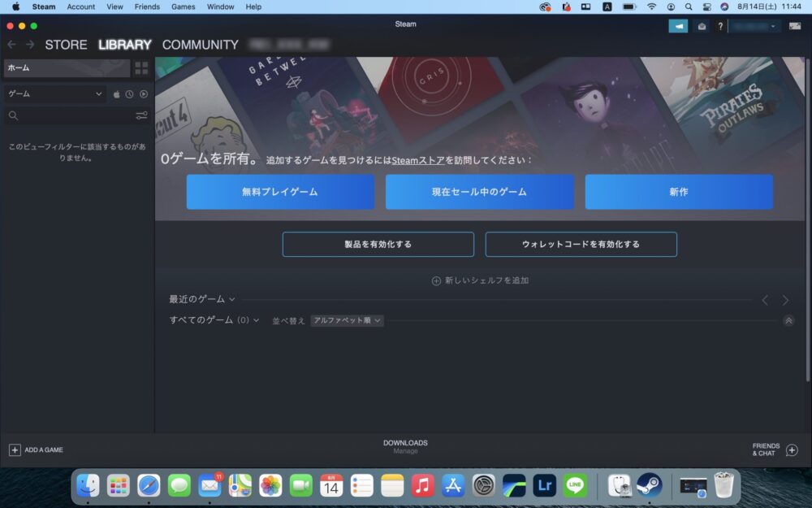
Task: Open the inbox envelope icon
Action: click(x=702, y=26)
